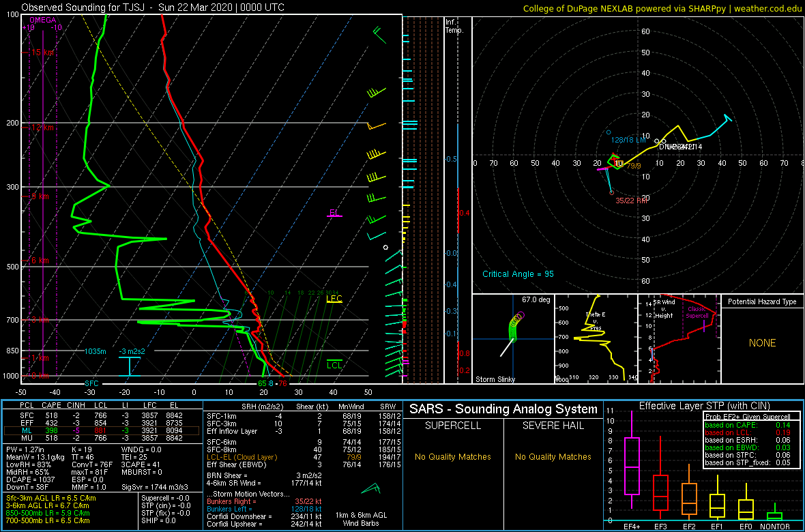Open the weather.cod.edu NEXLAB credit text

(662, 8)
